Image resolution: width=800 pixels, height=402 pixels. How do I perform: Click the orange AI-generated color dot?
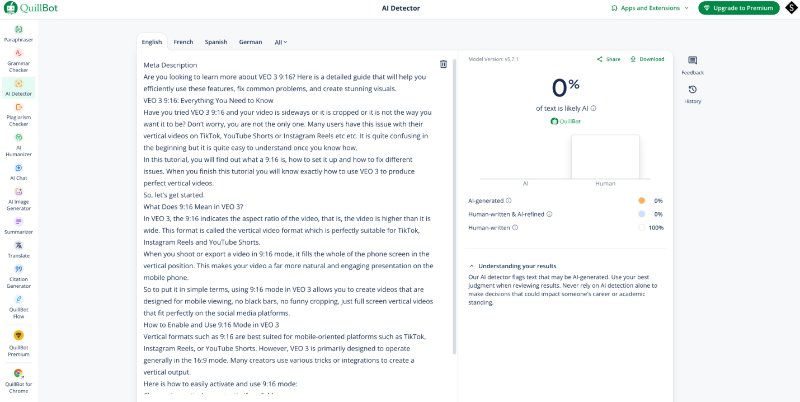click(641, 200)
